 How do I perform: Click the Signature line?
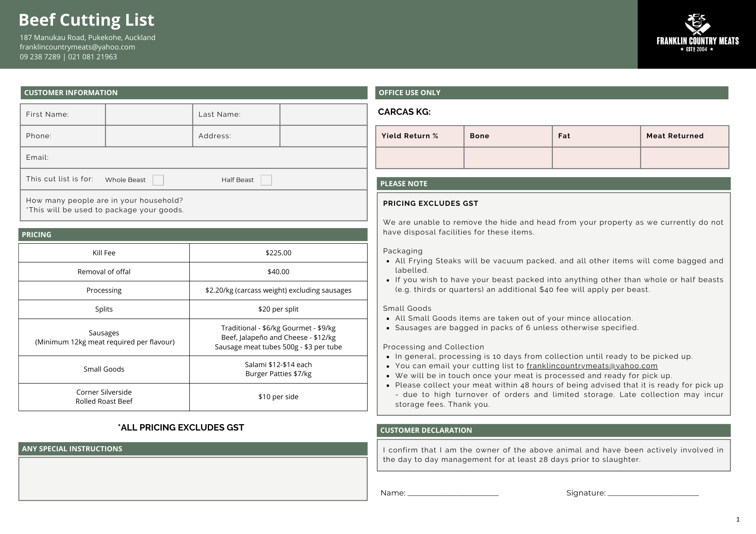click(x=653, y=493)
